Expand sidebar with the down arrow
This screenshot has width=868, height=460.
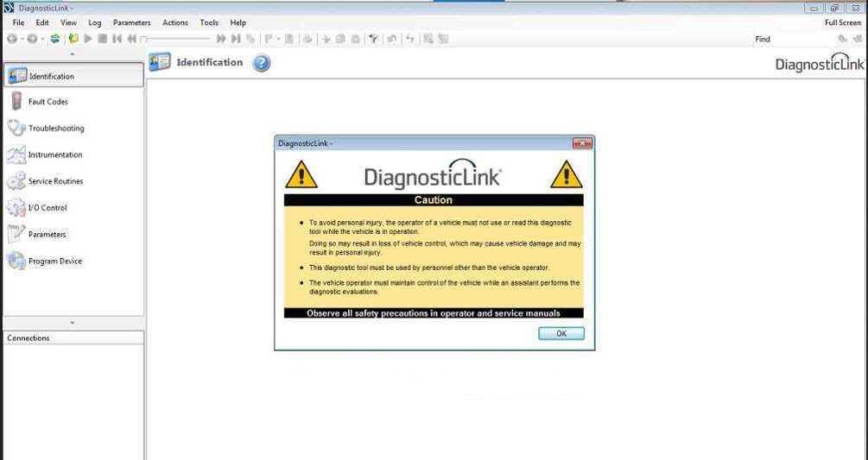pos(73,323)
